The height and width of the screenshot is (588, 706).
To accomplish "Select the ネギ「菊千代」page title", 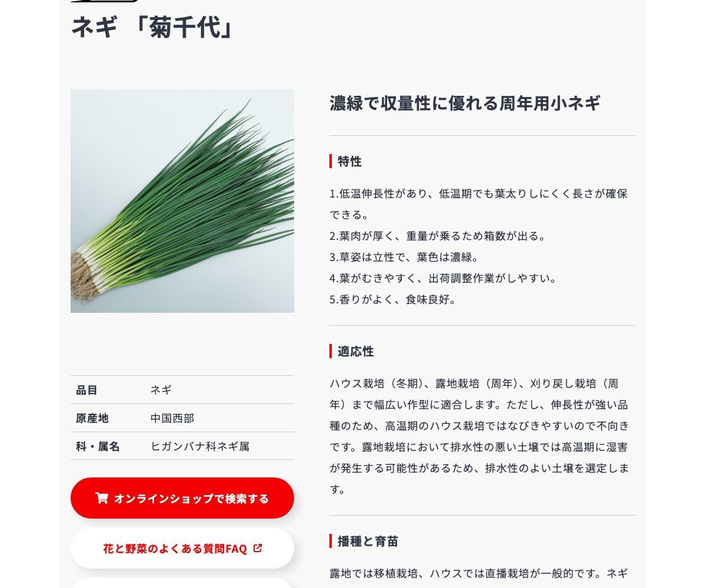I will (152, 28).
